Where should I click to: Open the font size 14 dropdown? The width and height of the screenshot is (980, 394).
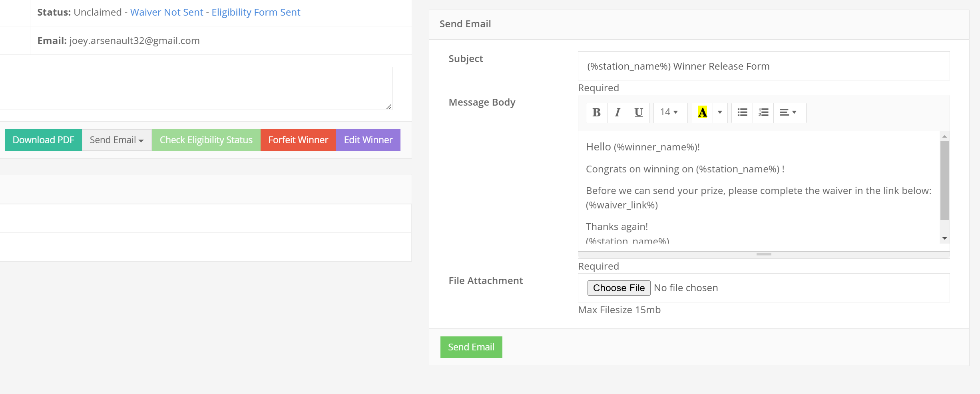click(669, 113)
